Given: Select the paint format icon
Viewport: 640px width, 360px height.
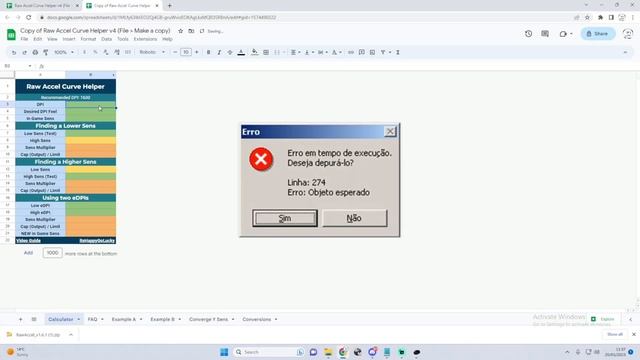Looking at the screenshot, I should point(46,52).
